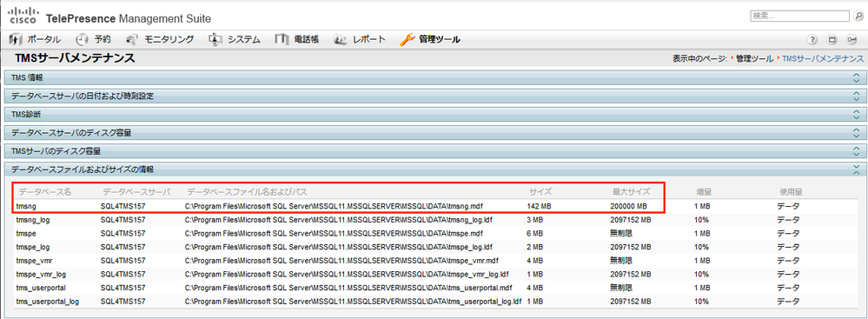Click the 142 MB size value

(540, 207)
